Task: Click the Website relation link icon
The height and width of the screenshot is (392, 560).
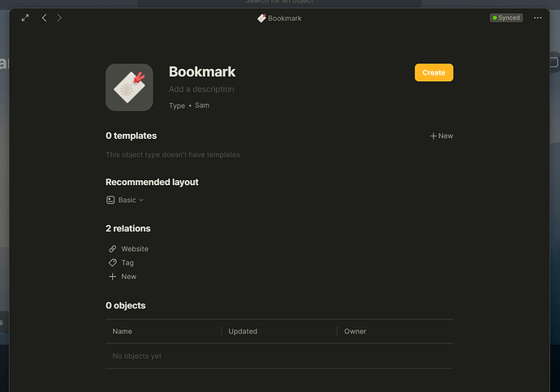Action: (x=113, y=248)
